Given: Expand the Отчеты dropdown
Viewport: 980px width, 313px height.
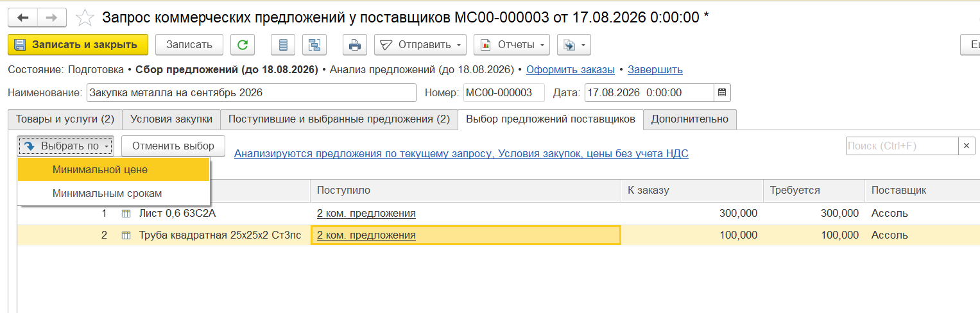Looking at the screenshot, I should 512,45.
